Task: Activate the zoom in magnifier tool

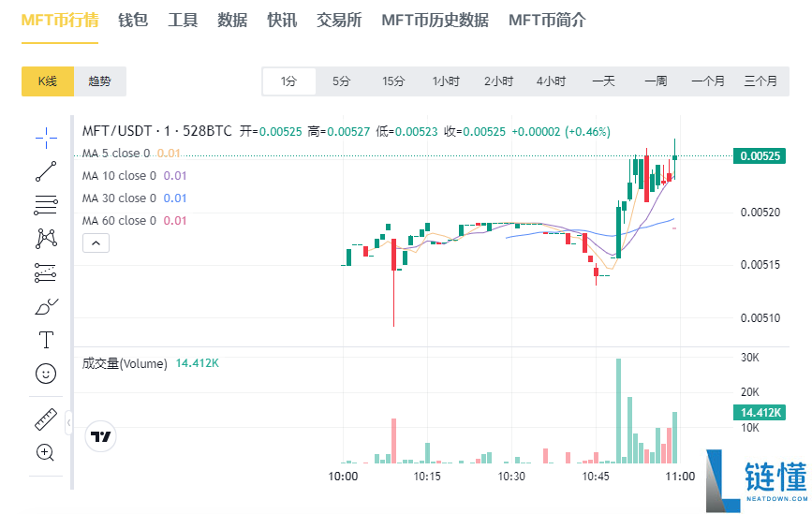Action: [46, 453]
